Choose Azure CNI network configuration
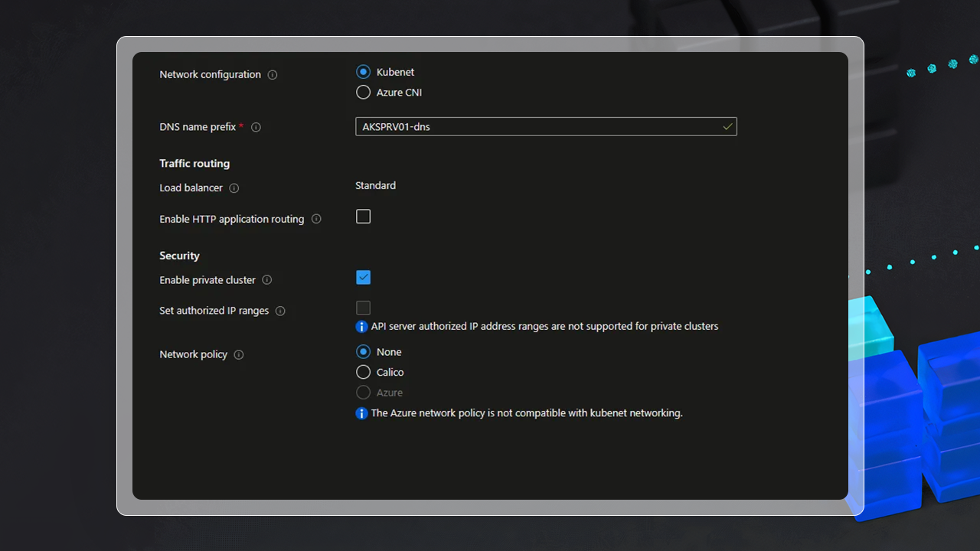The width and height of the screenshot is (980, 551). pyautogui.click(x=364, y=93)
